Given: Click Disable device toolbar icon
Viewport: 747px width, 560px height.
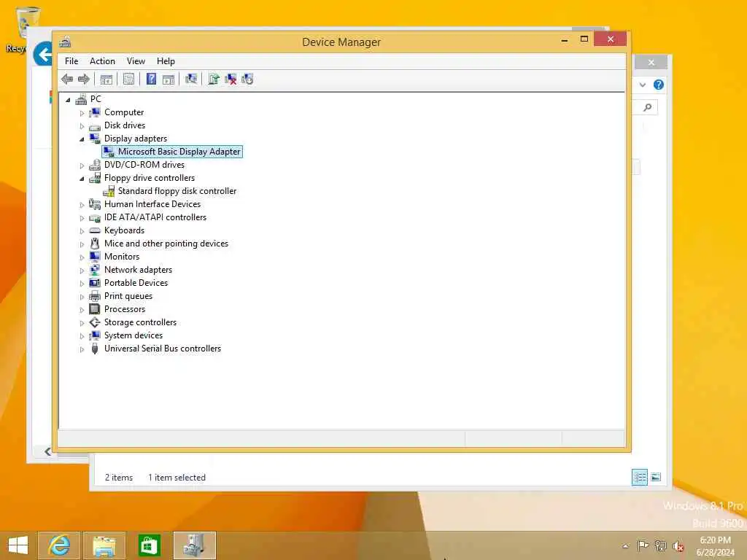Looking at the screenshot, I should coord(247,79).
